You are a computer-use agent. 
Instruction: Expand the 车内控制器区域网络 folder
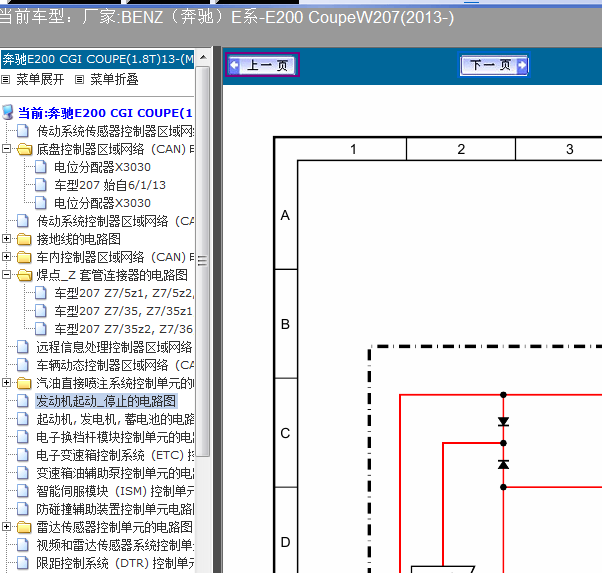(6, 256)
